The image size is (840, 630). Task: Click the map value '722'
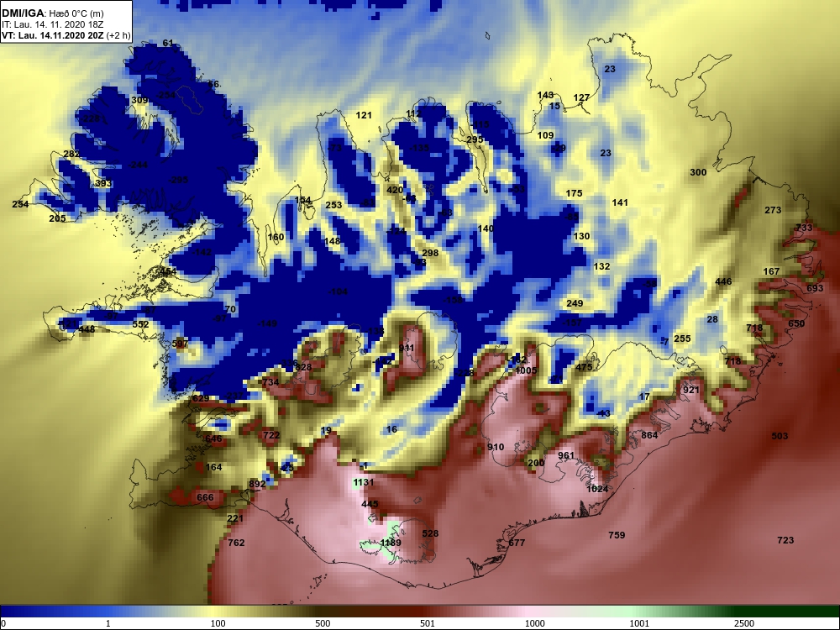271,435
